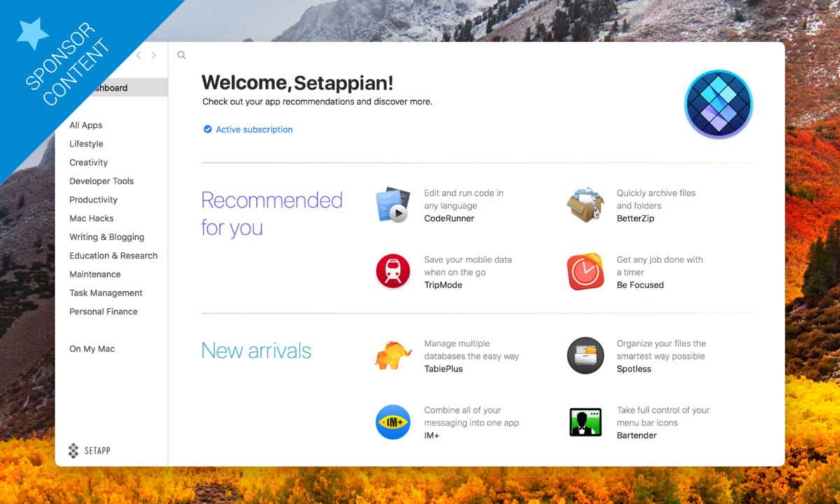Click the BetterZip box icon
The height and width of the screenshot is (504, 840).
(x=585, y=205)
